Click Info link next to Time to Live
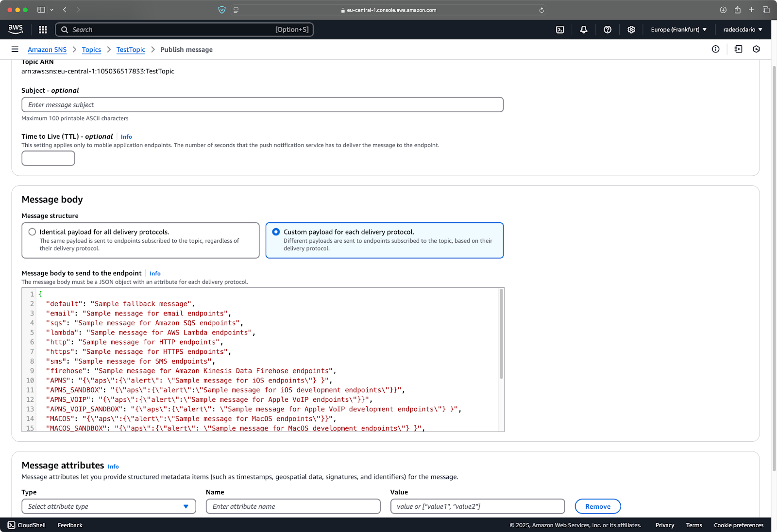Screen dimensions: 777x532 click(126, 137)
